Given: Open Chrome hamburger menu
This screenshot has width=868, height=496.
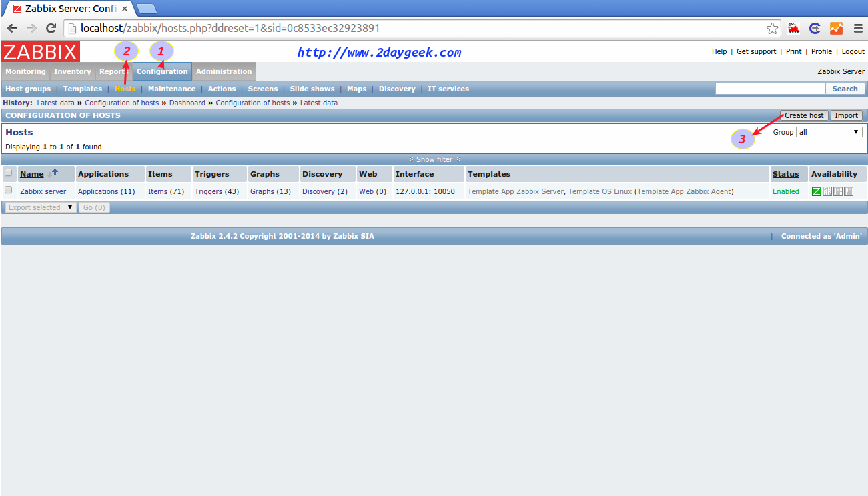Looking at the screenshot, I should click(858, 29).
